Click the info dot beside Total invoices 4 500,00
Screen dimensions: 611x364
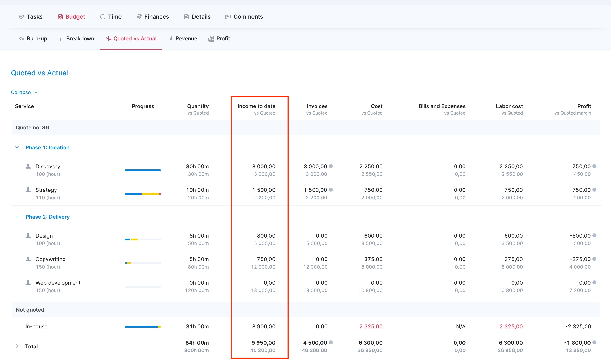point(331,342)
